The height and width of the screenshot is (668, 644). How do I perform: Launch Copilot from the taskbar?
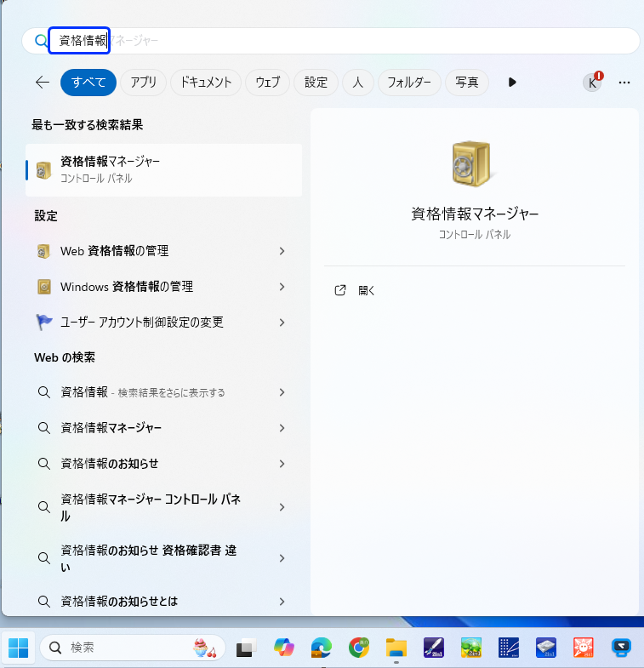tap(283, 648)
